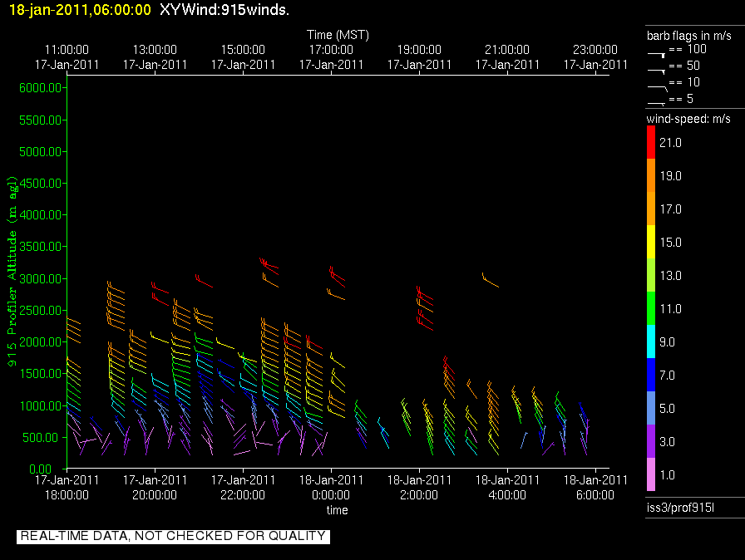Select the yellow 15.0 color band
The image size is (745, 560).
point(651,242)
